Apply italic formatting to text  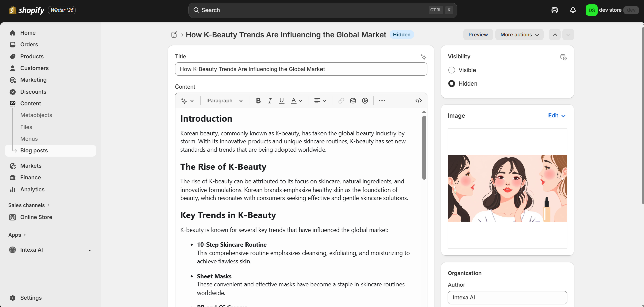click(270, 101)
